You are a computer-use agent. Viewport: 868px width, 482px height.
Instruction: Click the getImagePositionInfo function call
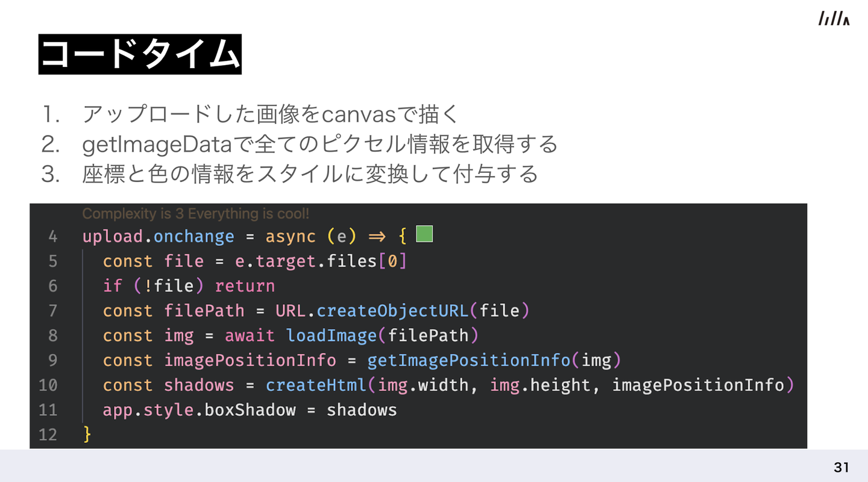coord(468,360)
